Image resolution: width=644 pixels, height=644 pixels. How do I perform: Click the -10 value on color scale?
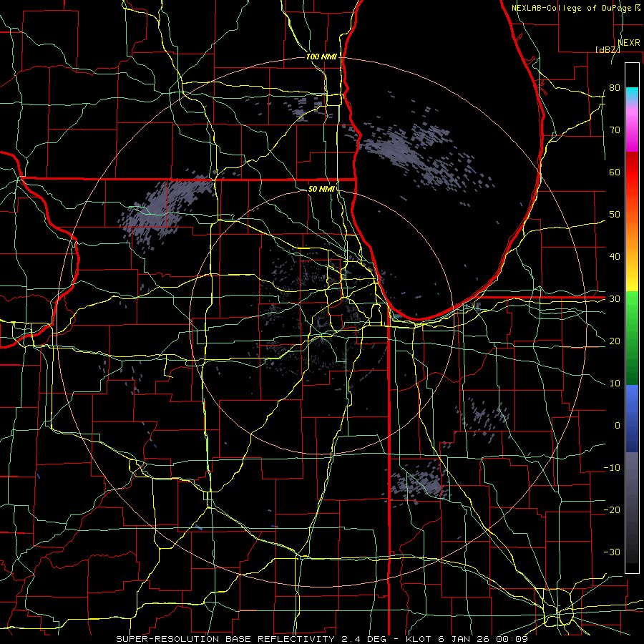(612, 468)
